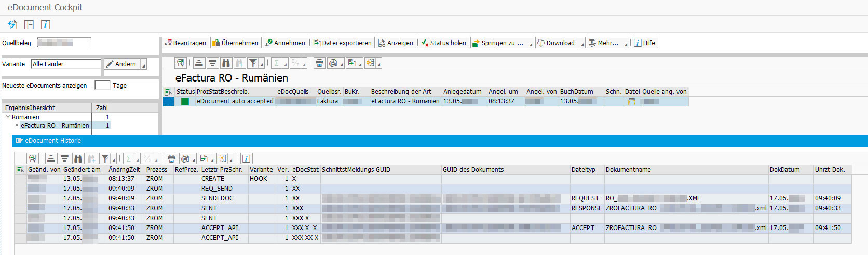Click the info icon in the eDocument-Historie toolbar
868x255 pixels.
coord(247,158)
